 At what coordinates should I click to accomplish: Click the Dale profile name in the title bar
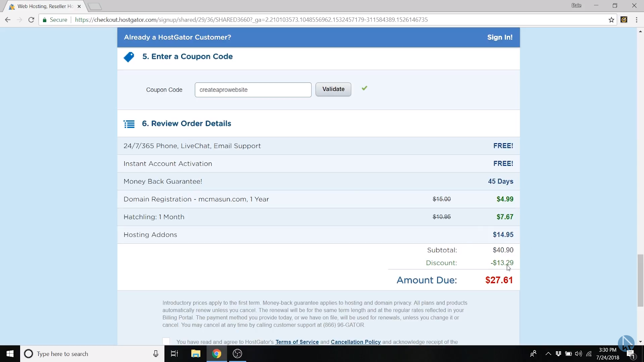click(x=576, y=6)
